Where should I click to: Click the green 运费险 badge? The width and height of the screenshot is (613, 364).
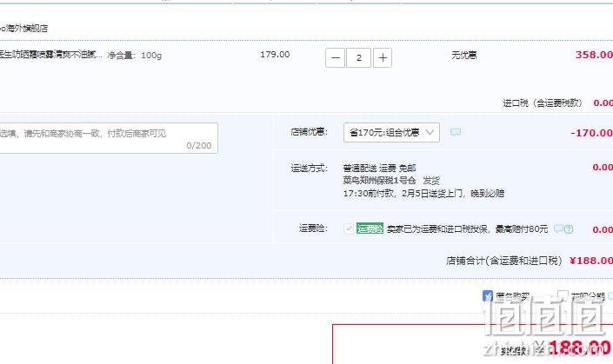(370, 228)
